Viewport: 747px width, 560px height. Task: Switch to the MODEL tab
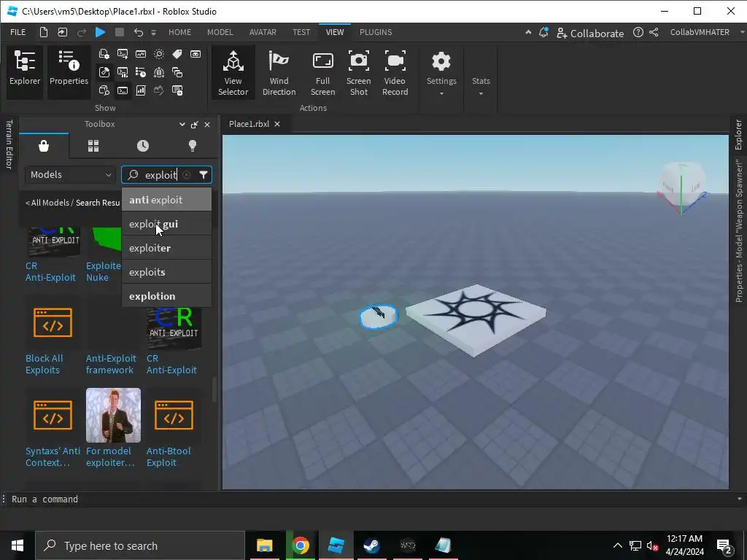click(x=220, y=32)
